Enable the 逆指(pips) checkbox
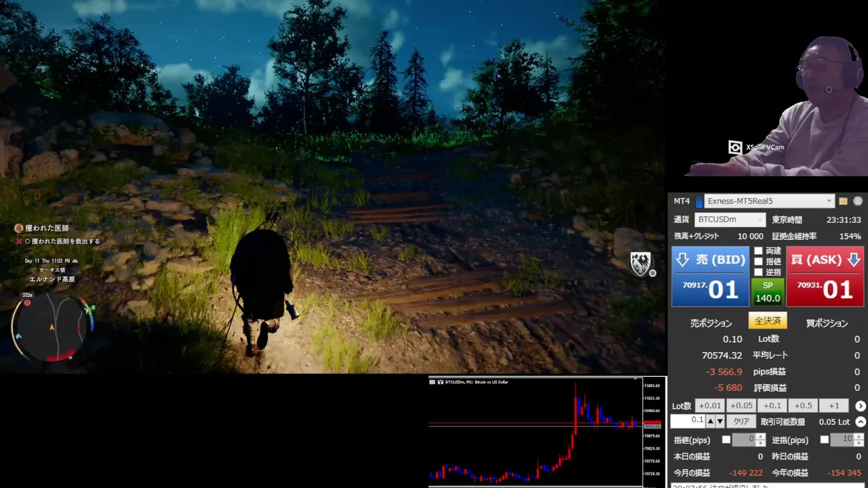The width and height of the screenshot is (868, 488). (x=825, y=440)
